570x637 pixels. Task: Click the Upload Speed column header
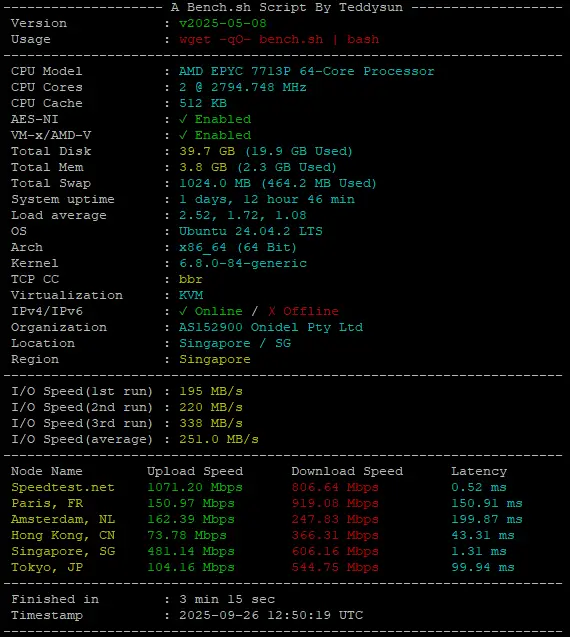pyautogui.click(x=195, y=471)
